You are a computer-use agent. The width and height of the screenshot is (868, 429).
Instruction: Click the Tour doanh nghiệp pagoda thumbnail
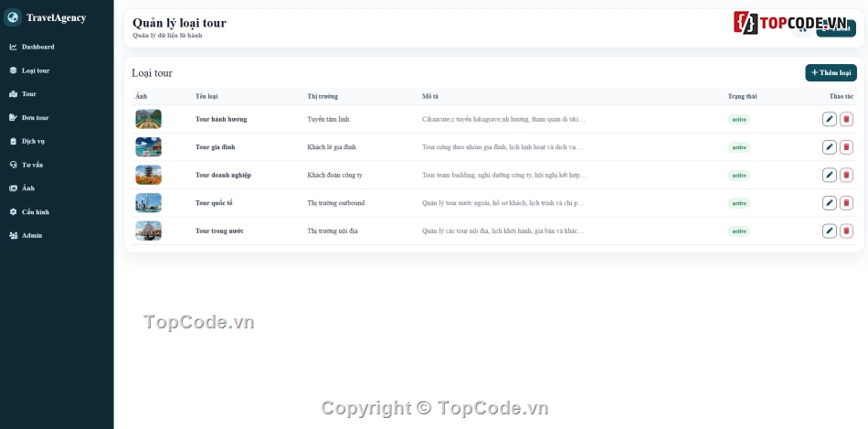click(x=148, y=175)
